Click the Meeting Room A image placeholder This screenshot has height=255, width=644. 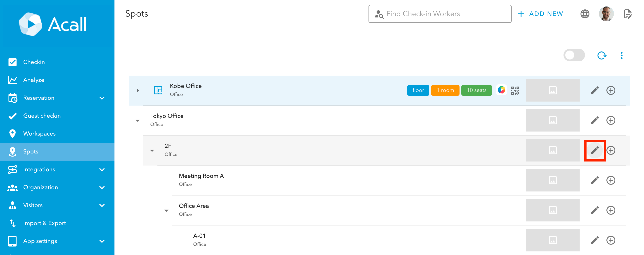pos(552,180)
